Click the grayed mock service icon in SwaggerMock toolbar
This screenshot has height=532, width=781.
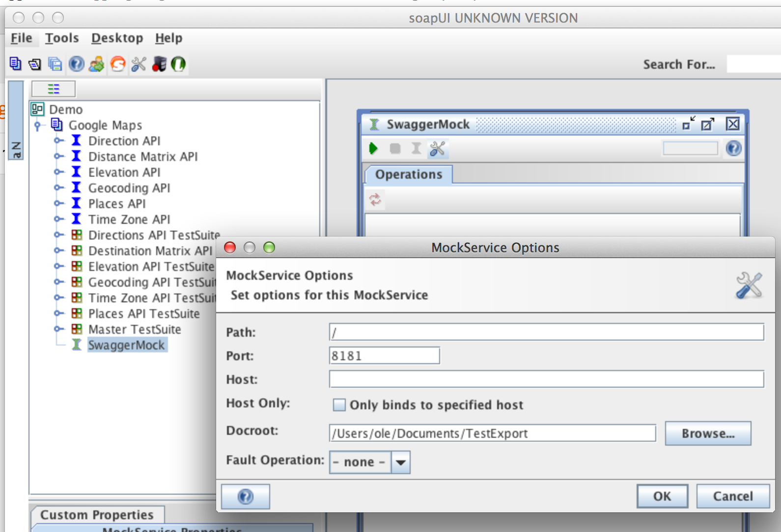click(x=416, y=148)
